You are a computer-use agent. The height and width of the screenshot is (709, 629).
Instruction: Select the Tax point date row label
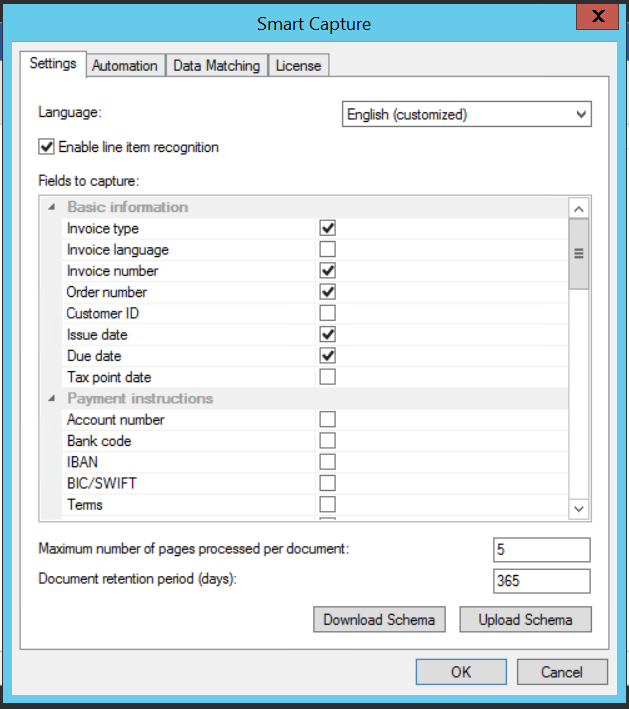click(x=109, y=377)
